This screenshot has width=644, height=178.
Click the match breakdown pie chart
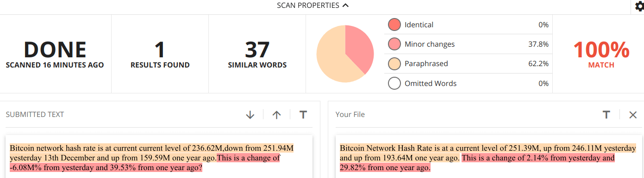click(345, 54)
